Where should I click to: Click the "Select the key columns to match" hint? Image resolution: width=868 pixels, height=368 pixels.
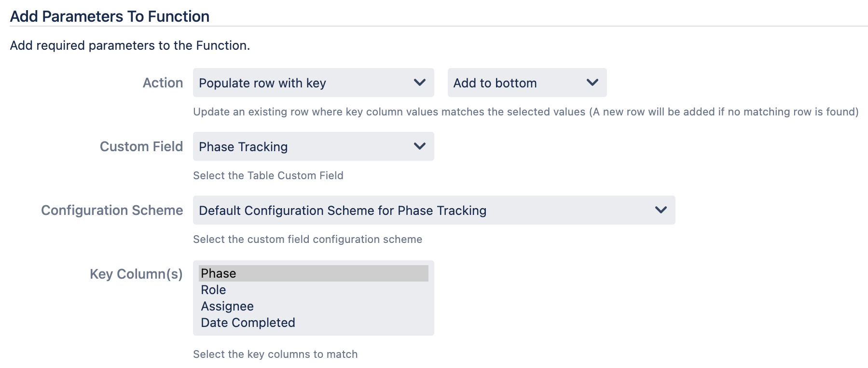coord(275,354)
